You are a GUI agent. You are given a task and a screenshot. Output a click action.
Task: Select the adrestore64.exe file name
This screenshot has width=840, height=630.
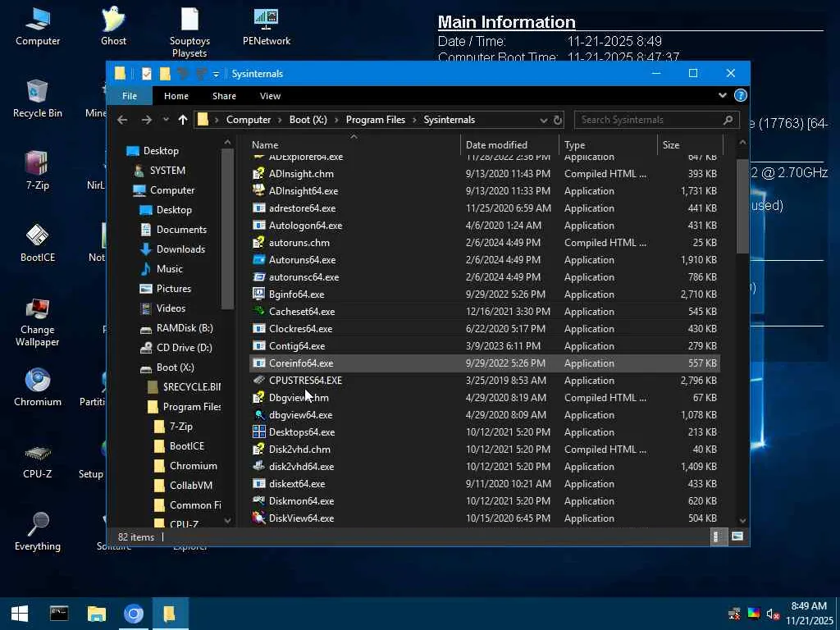click(302, 208)
